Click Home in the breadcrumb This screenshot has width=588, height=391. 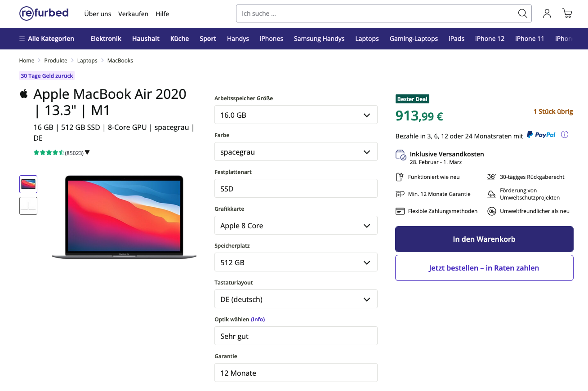point(27,61)
